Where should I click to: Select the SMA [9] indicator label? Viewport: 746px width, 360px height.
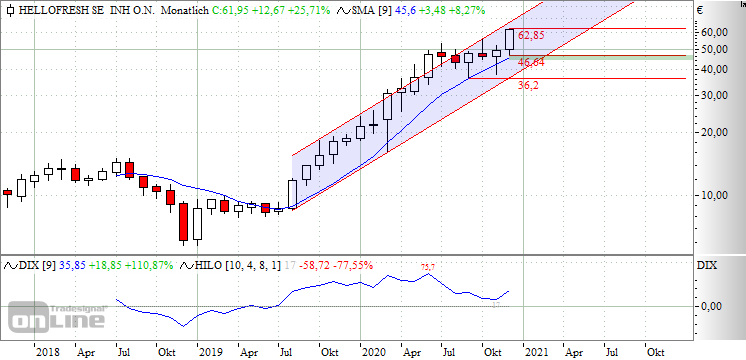click(x=371, y=10)
